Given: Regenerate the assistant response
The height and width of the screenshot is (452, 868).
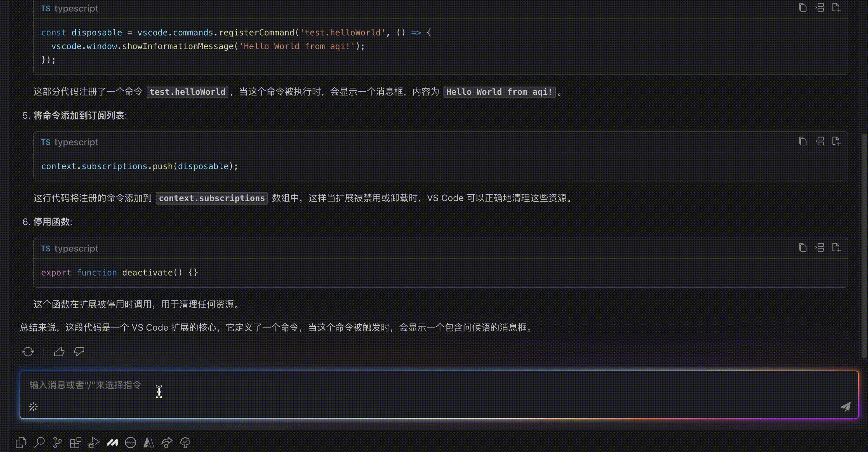Looking at the screenshot, I should point(28,352).
